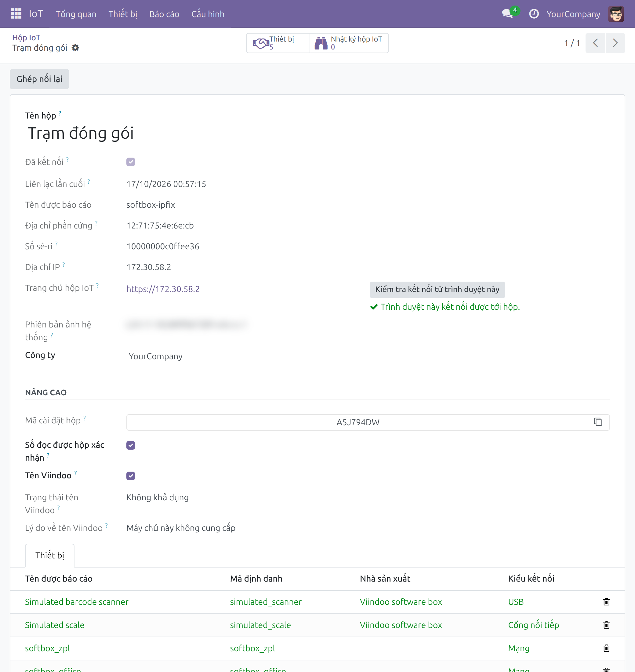Click the Cổng nối tiếp connection cell
The image size is (635, 672).
tap(533, 625)
